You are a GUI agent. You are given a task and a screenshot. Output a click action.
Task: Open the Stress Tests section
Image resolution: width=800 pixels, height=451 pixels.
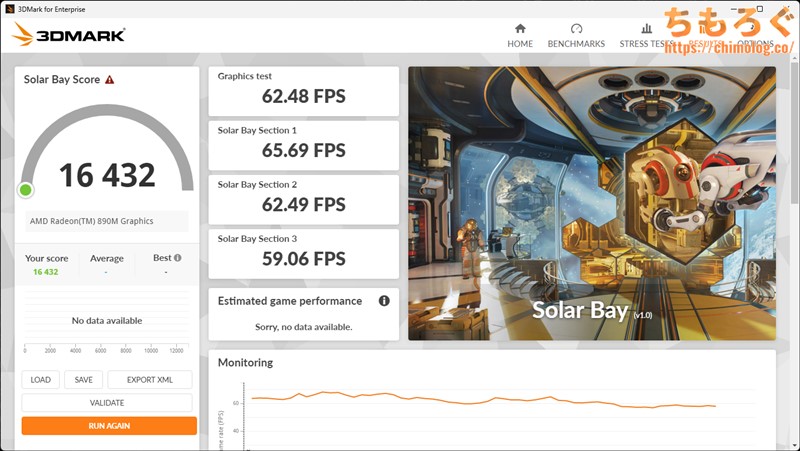click(645, 35)
